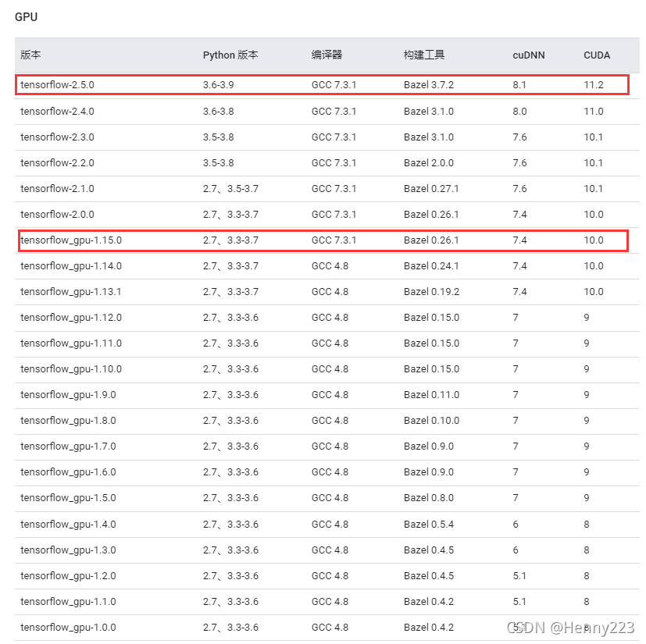Select the tensorflow_gpu-1.2.0 row name
Image resolution: width=646 pixels, height=644 pixels.
click(68, 576)
